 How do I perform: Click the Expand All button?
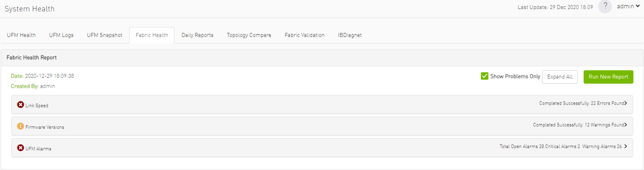point(560,77)
